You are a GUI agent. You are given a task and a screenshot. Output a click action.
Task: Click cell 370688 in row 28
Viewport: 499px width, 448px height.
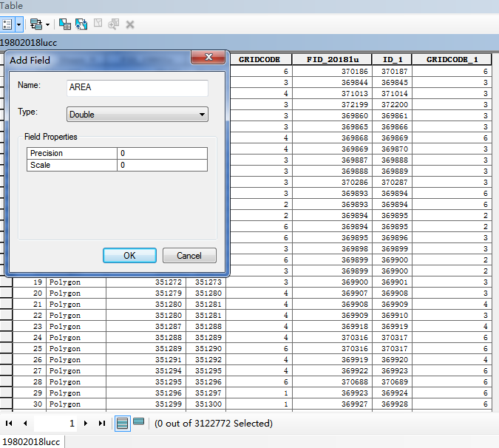coord(332,381)
